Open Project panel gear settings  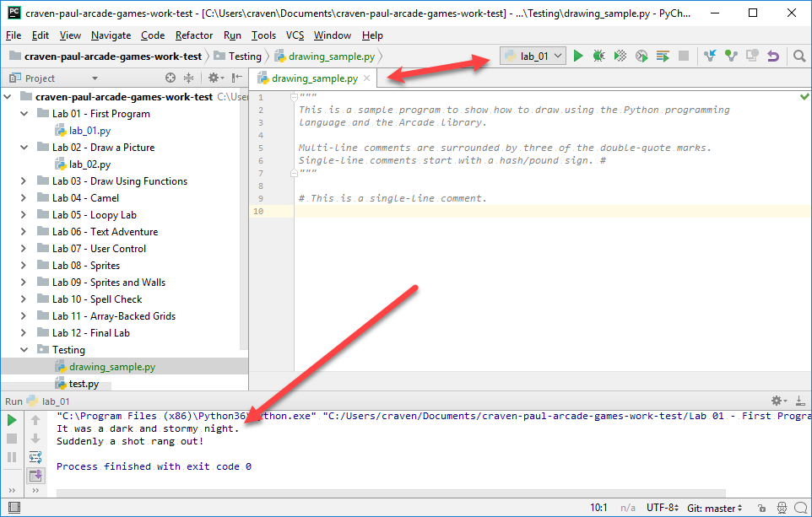point(215,78)
